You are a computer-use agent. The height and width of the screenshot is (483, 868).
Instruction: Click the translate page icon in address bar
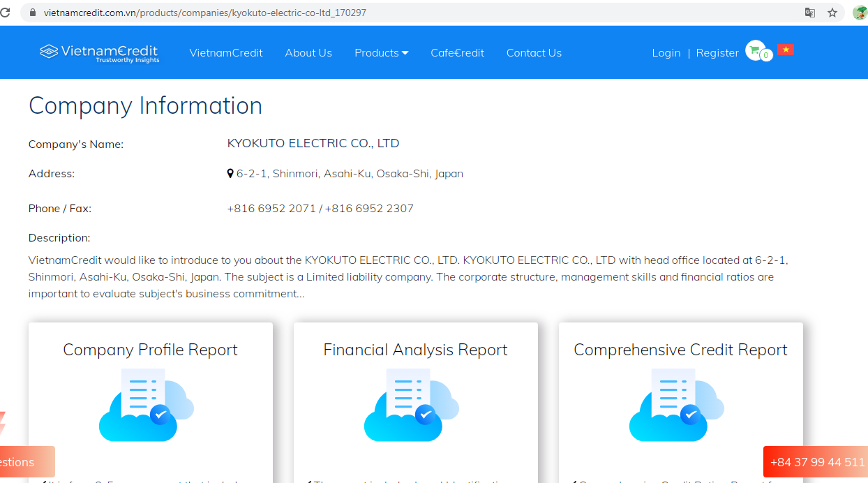click(x=810, y=13)
